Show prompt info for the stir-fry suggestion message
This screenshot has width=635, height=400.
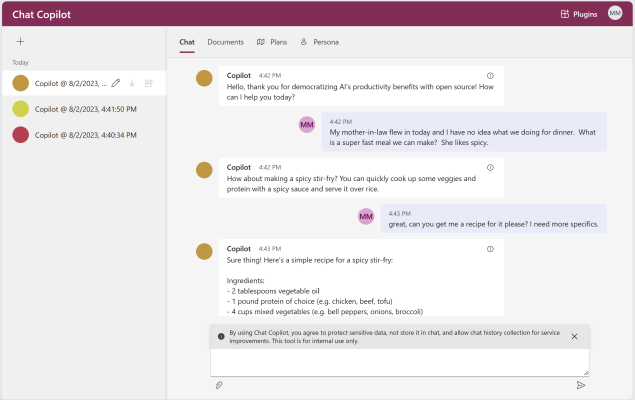490,168
